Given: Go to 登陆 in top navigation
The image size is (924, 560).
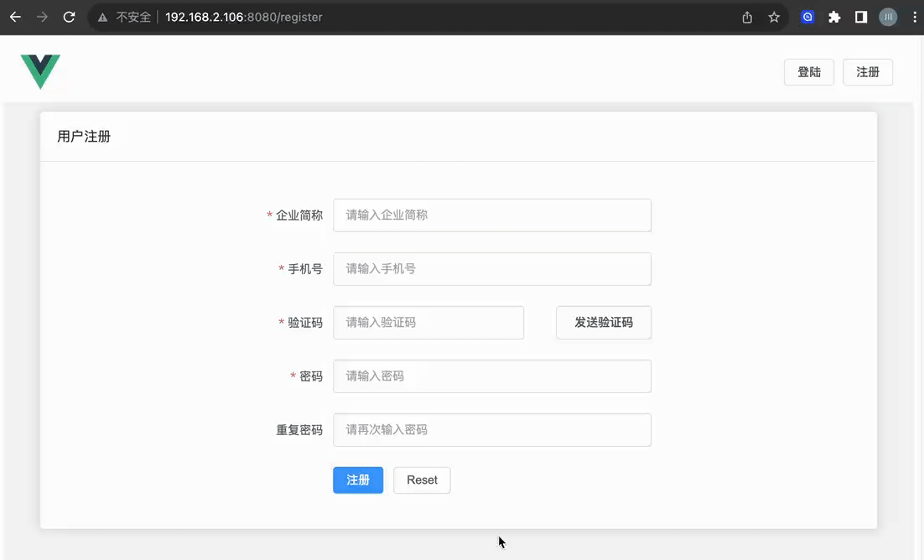Looking at the screenshot, I should tap(809, 72).
